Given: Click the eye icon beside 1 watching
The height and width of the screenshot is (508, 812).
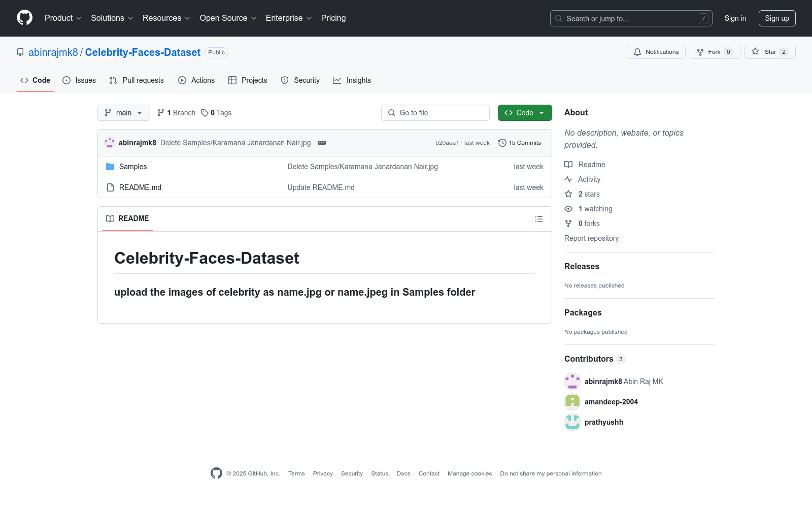Looking at the screenshot, I should click(x=568, y=209).
